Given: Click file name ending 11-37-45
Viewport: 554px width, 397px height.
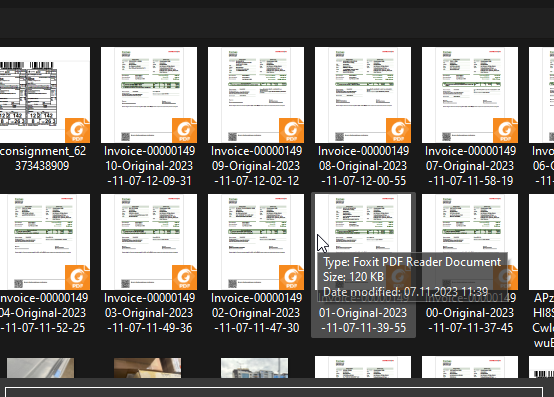Looking at the screenshot, I should tap(470, 313).
